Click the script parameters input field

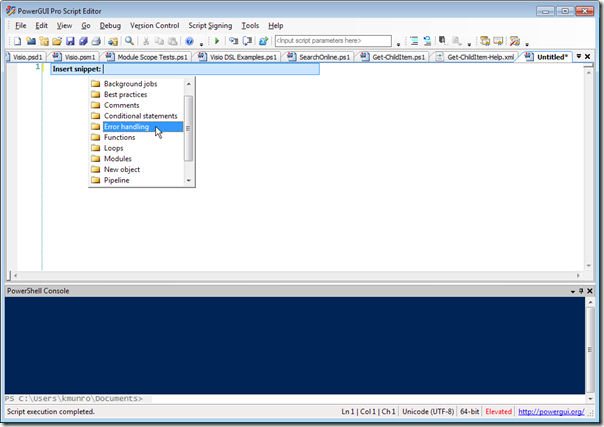tap(333, 41)
